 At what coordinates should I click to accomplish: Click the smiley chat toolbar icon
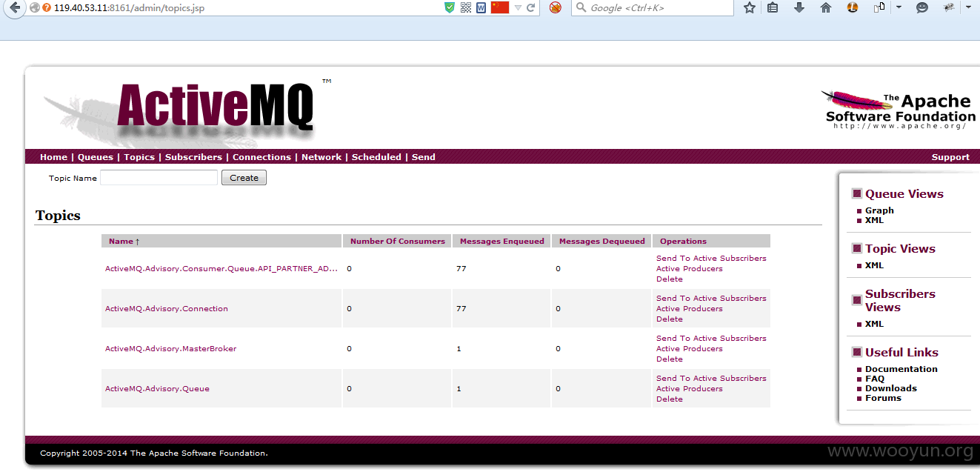pyautogui.click(x=922, y=7)
